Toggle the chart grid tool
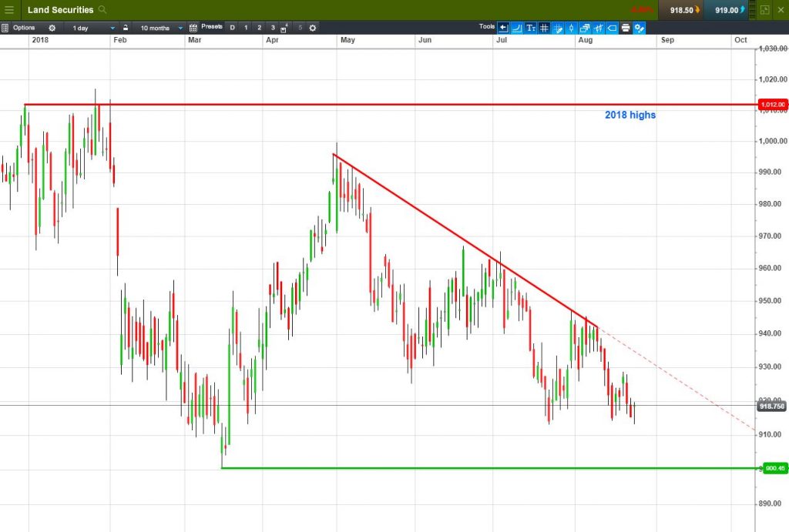The image size is (789, 532). [544, 28]
